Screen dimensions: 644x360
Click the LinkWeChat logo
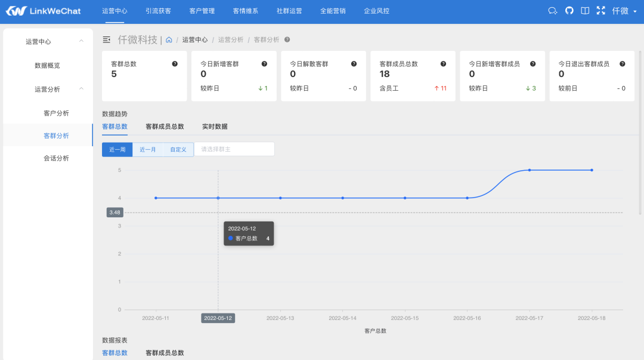43,11
